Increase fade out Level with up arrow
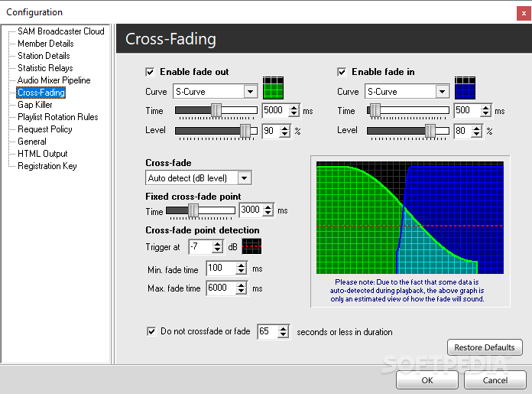Image resolution: width=532 pixels, height=394 pixels. click(x=285, y=128)
